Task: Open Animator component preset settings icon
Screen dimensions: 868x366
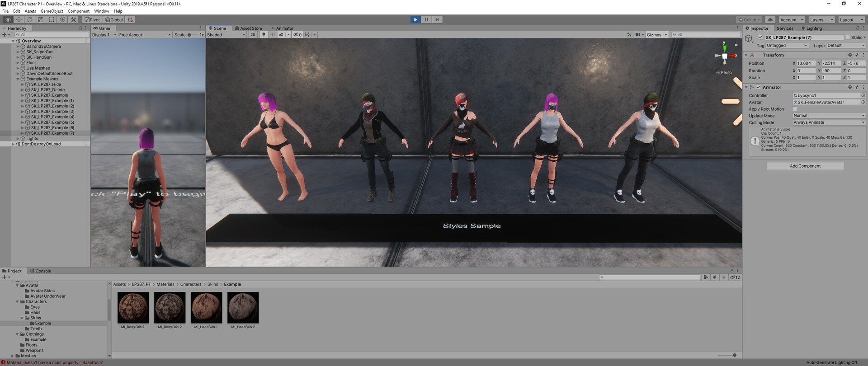Action: pyautogui.click(x=857, y=87)
